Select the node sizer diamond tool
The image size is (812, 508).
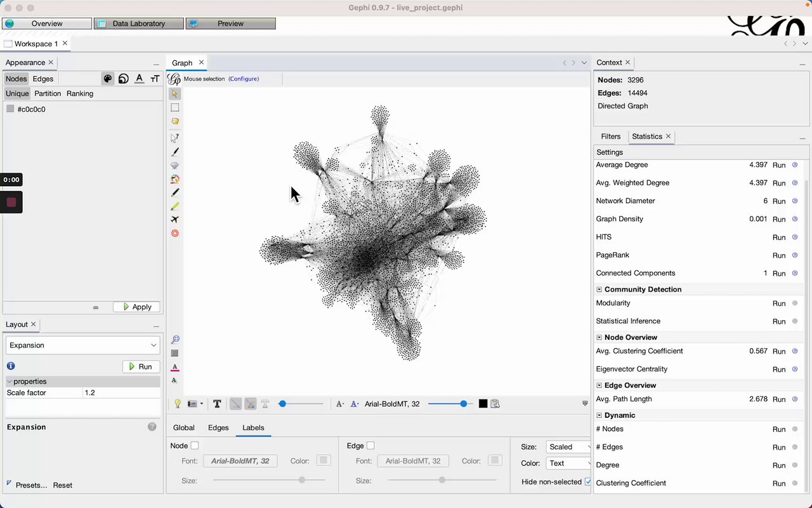175,166
